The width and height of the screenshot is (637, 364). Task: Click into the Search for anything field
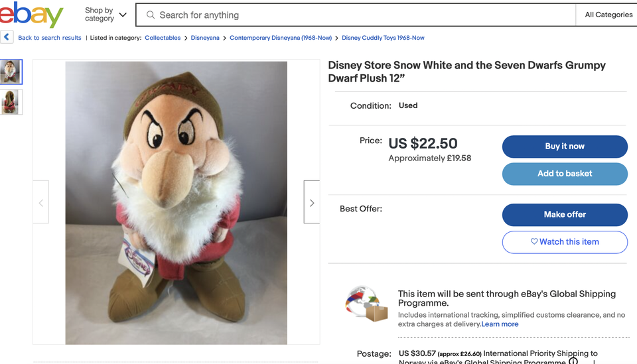(358, 15)
